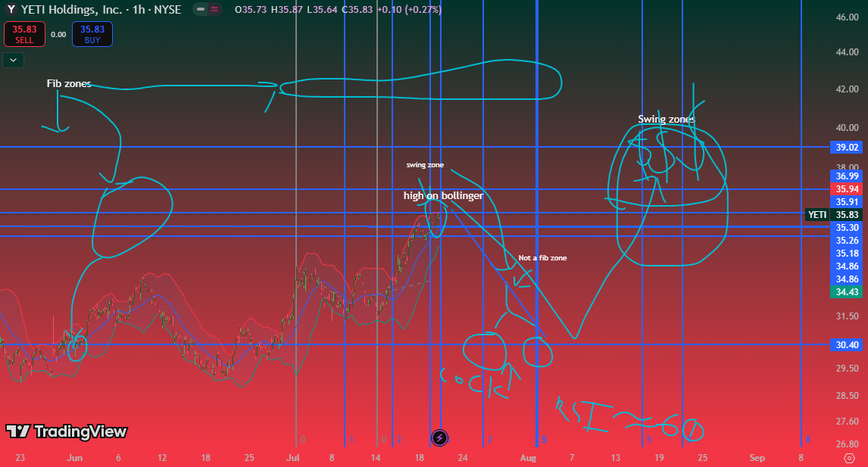868x467 pixels.
Task: Click the open price O35.73 value
Action: [x=251, y=10]
